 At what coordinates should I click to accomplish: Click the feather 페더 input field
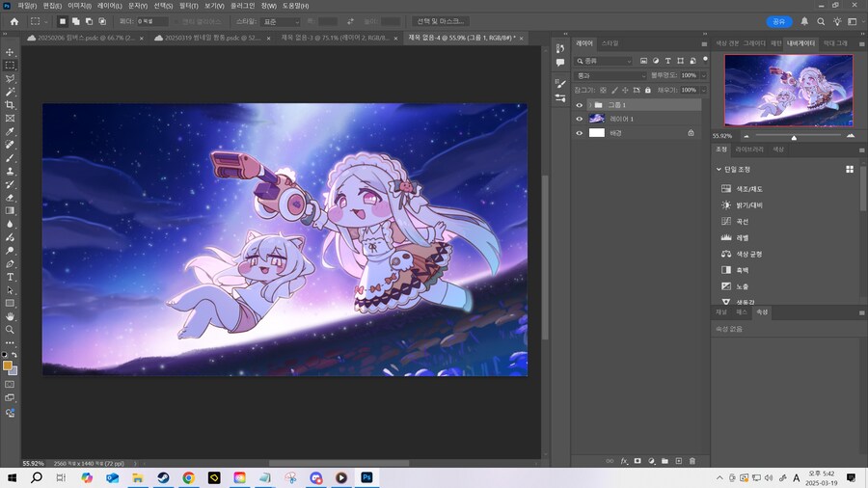coord(152,21)
